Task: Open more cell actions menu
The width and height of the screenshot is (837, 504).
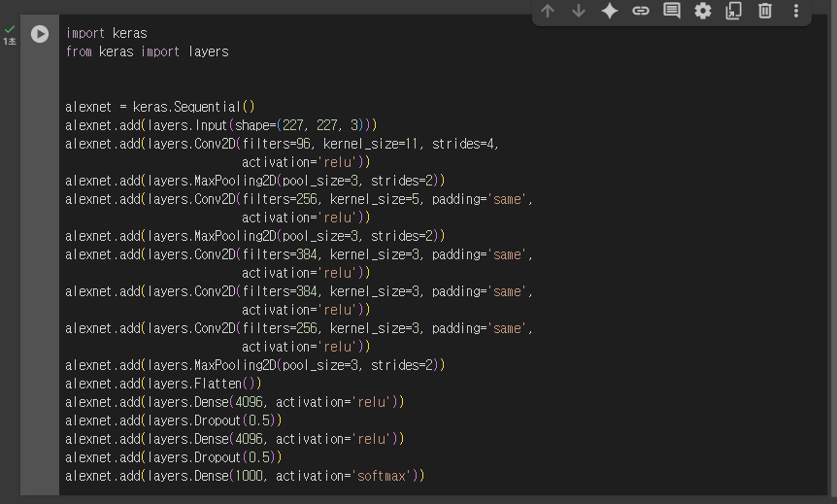Action: pyautogui.click(x=796, y=11)
